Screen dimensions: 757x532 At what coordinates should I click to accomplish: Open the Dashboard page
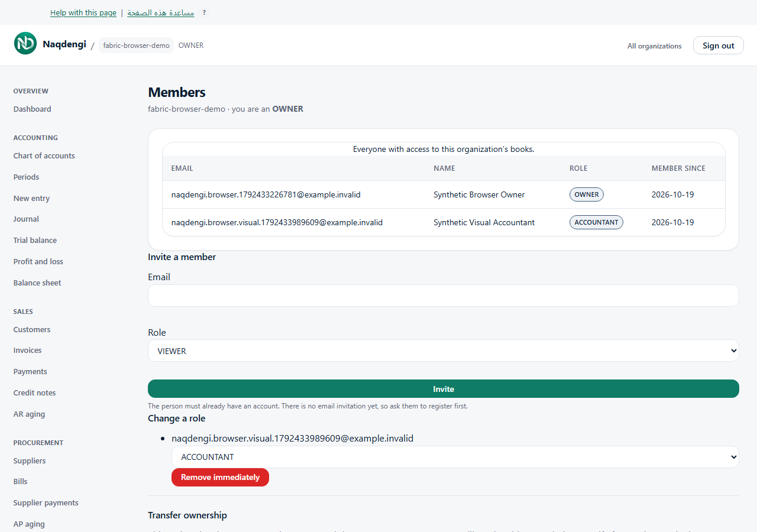(33, 109)
